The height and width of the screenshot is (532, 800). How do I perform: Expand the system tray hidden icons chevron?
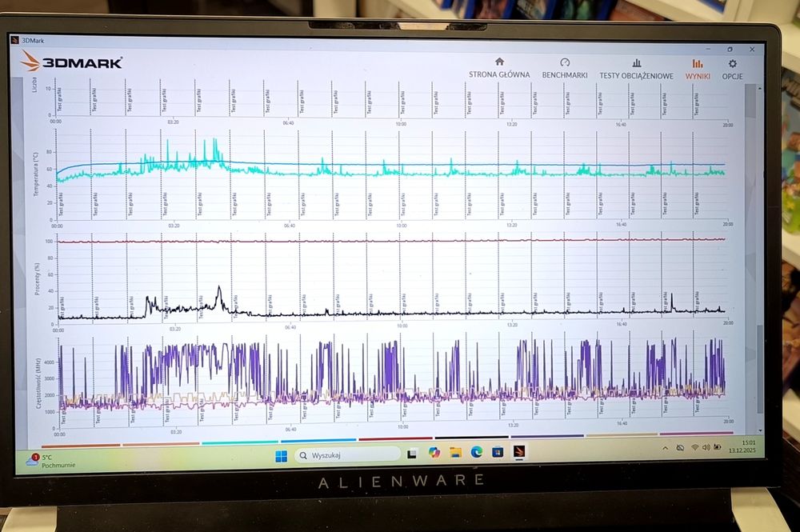(665, 448)
